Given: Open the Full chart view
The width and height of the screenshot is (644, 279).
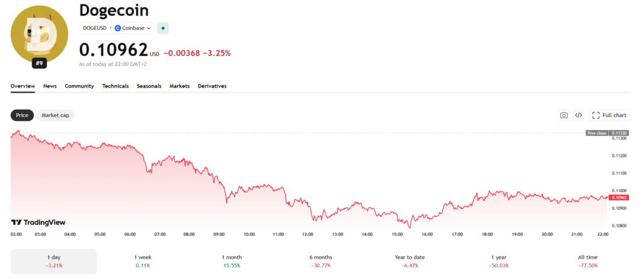Looking at the screenshot, I should click(609, 115).
